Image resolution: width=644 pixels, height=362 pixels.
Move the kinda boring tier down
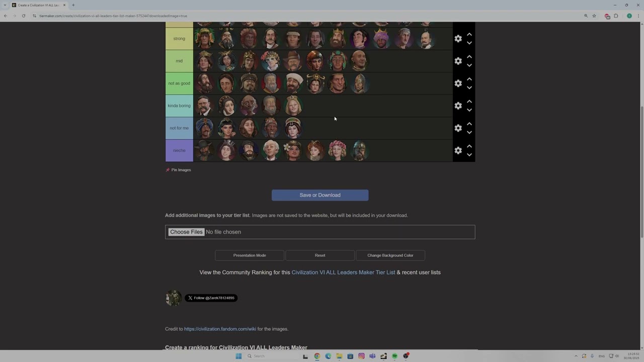[x=469, y=110]
